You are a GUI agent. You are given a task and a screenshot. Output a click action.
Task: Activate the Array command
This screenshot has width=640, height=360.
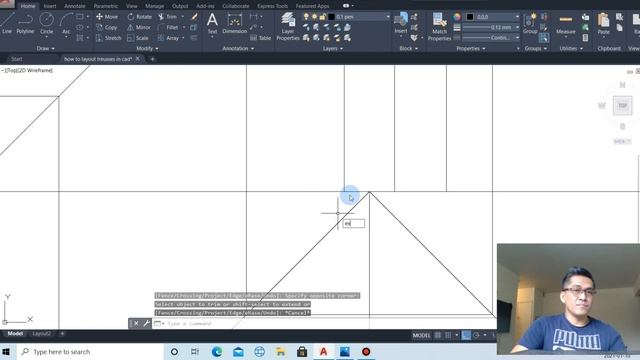tap(168, 38)
